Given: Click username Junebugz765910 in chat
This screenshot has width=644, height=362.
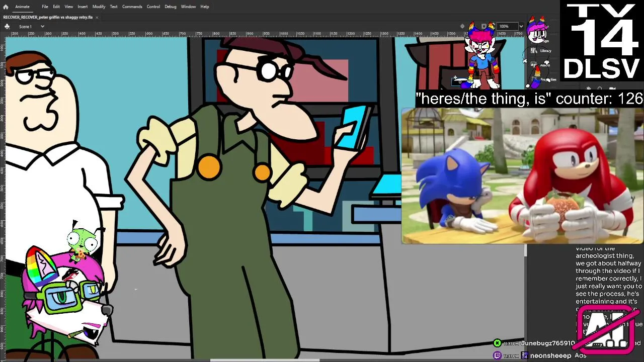Looking at the screenshot, I should [x=547, y=343].
